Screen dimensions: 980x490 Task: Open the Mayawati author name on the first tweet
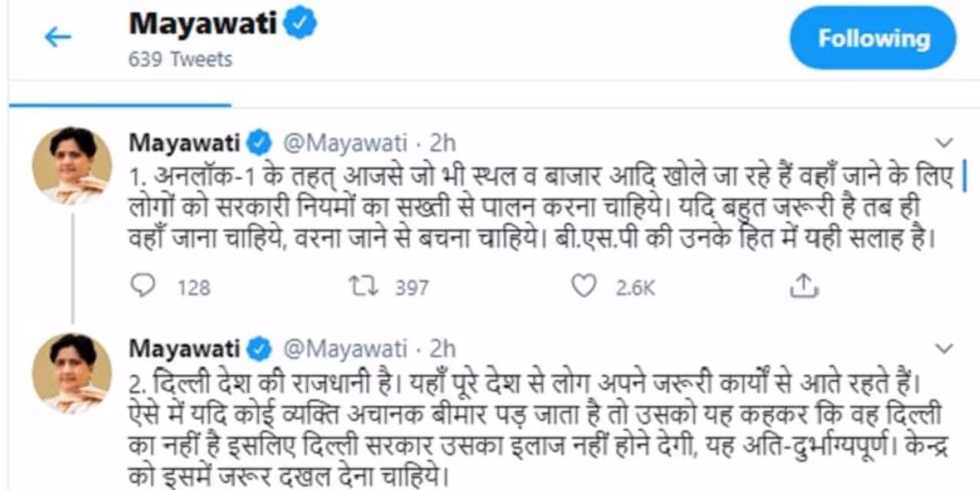click(185, 142)
